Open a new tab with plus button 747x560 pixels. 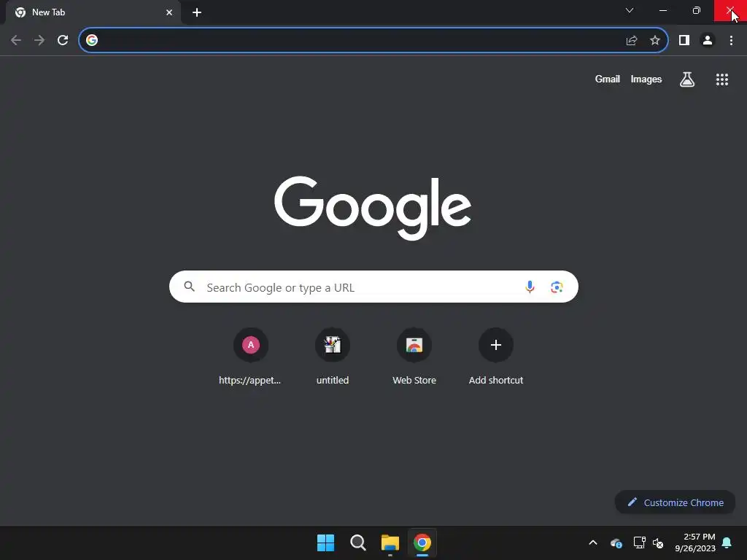(x=197, y=12)
